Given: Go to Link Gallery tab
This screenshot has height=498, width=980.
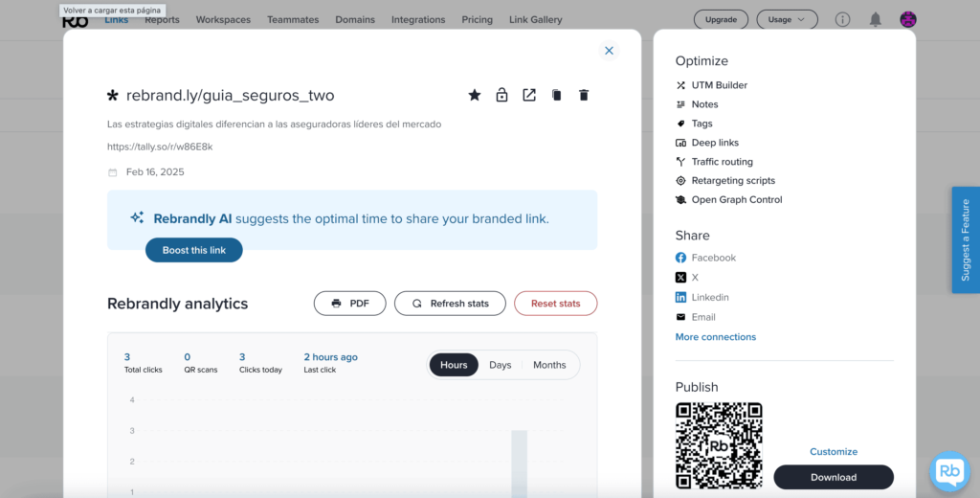Looking at the screenshot, I should [536, 19].
